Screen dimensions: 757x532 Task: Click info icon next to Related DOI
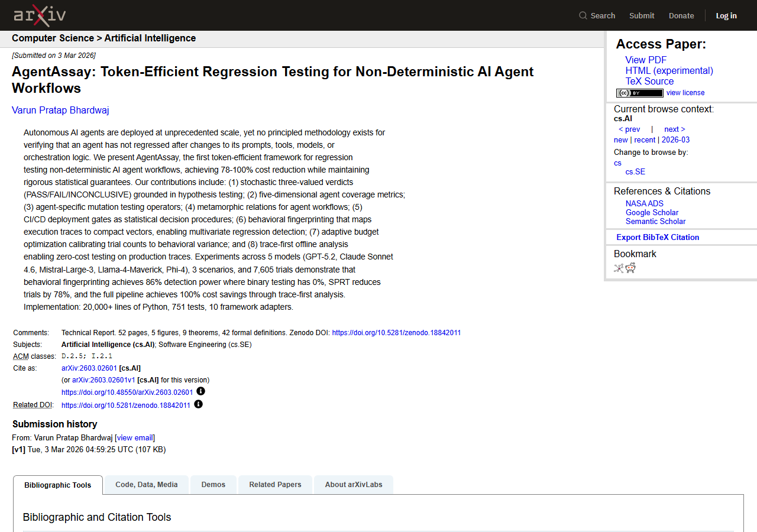tap(198, 404)
